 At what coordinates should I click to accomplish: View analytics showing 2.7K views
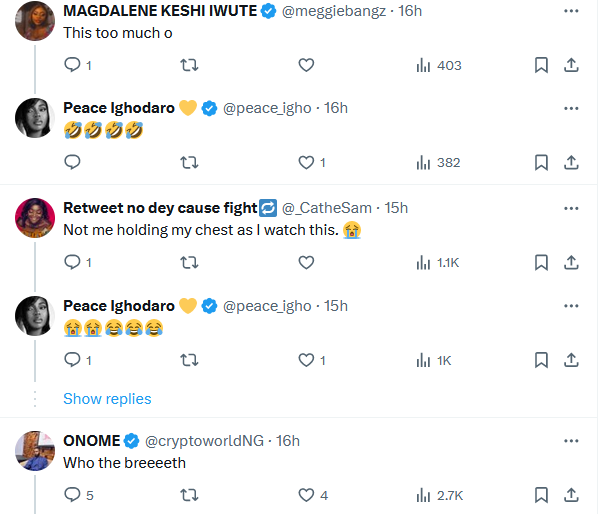click(x=438, y=494)
